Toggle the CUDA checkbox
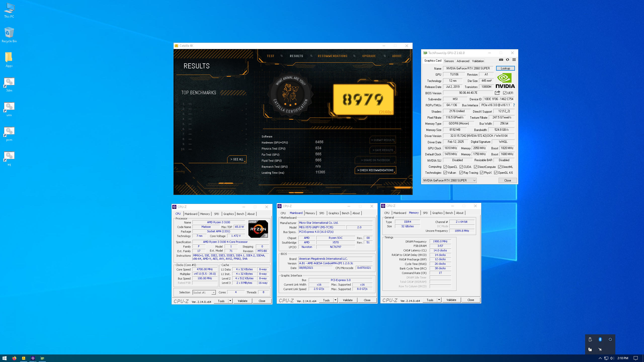 pos(461,167)
